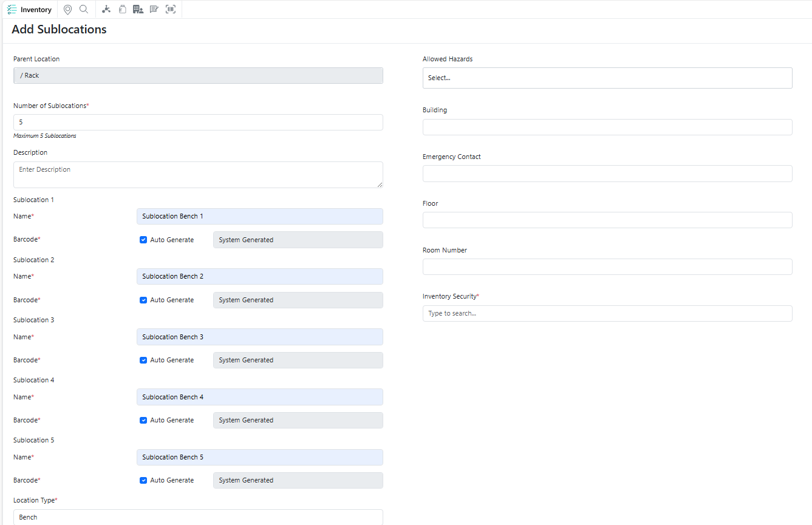Image resolution: width=812 pixels, height=525 pixels.
Task: Disable Auto Generate for Sublocation 5
Action: pyautogui.click(x=143, y=480)
